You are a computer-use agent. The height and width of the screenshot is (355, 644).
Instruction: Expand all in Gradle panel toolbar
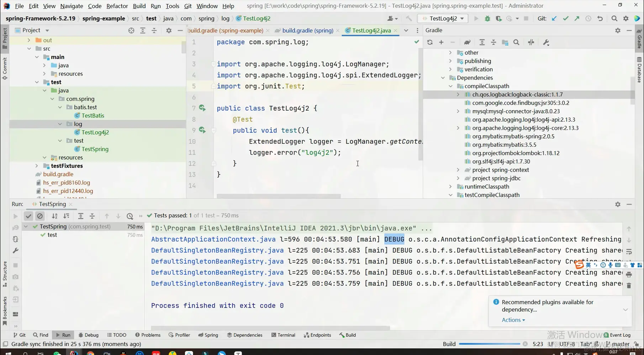pos(482,42)
